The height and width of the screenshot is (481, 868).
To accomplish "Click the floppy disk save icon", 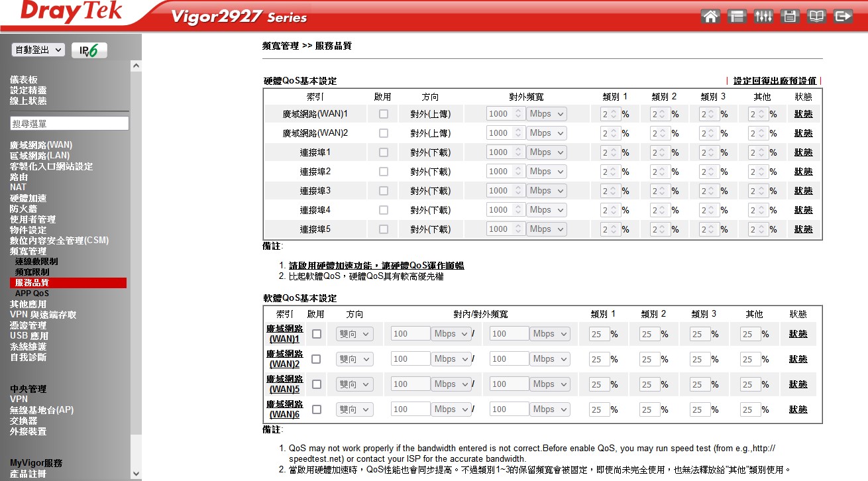I will click(790, 17).
